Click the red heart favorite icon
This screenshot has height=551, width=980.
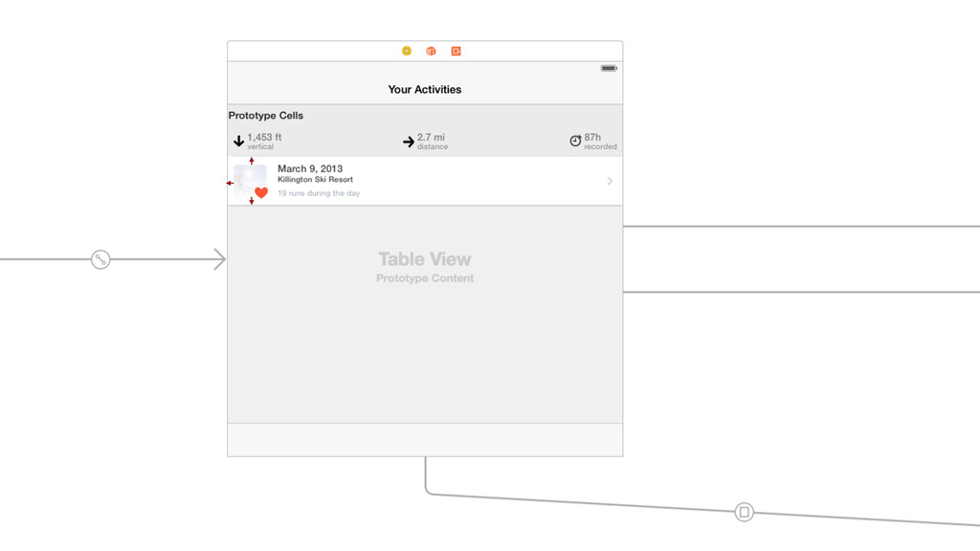261,192
